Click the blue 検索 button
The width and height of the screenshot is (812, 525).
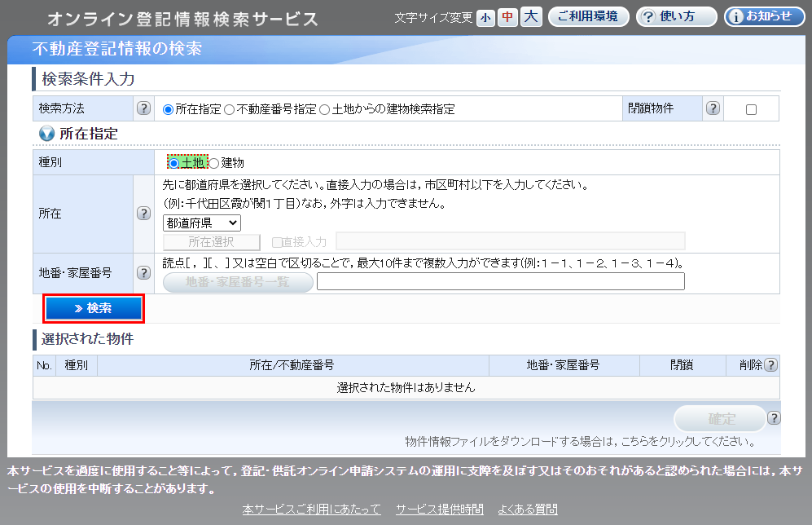[94, 308]
